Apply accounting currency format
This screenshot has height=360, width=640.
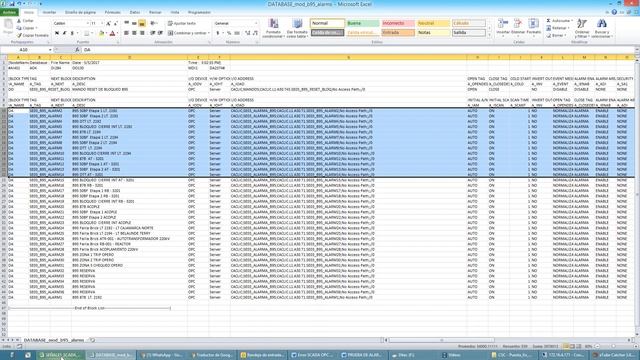coord(218,33)
